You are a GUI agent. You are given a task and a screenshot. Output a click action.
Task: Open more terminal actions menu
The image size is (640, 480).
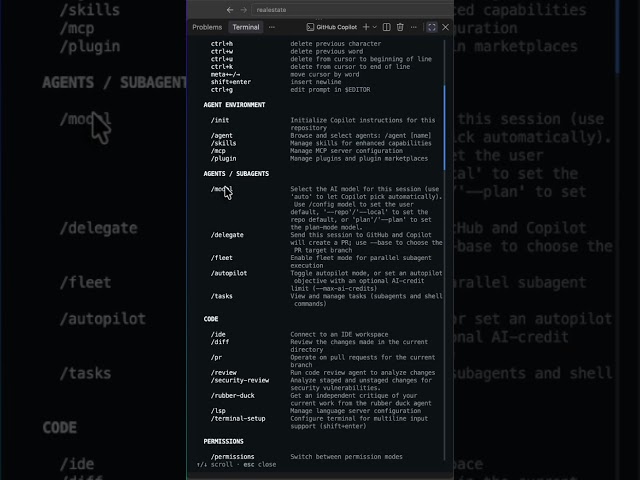pyautogui.click(x=413, y=27)
